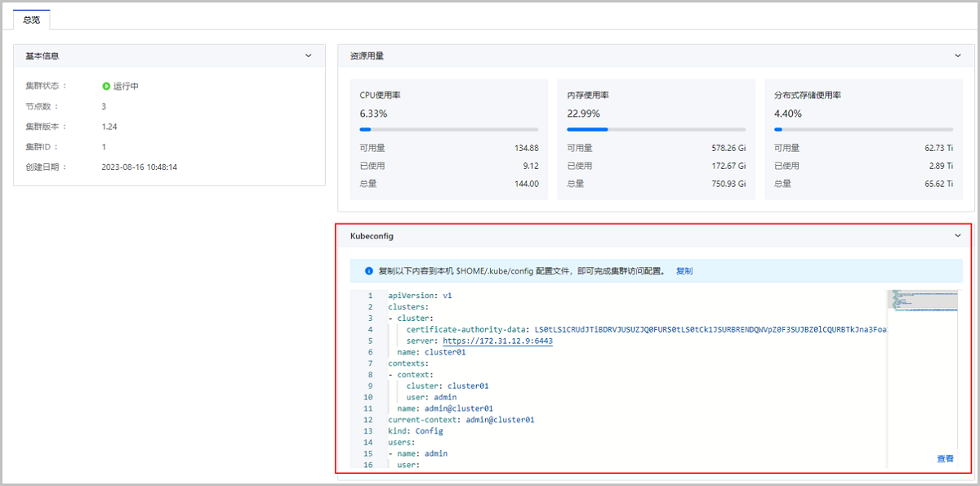Click the 'contexts:' code line
The height and width of the screenshot is (486, 980).
coord(408,363)
